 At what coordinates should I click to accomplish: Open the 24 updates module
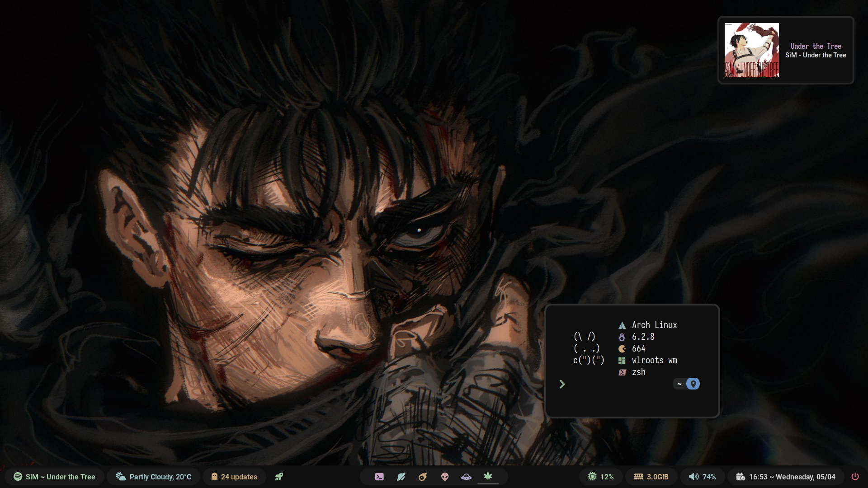tap(239, 477)
